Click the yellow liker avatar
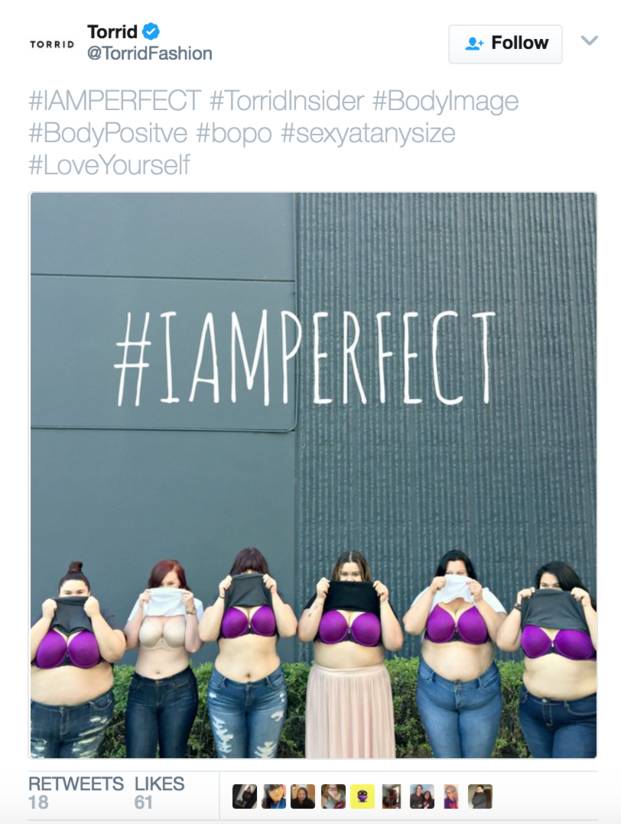The height and width of the screenshot is (824, 621). click(x=362, y=796)
